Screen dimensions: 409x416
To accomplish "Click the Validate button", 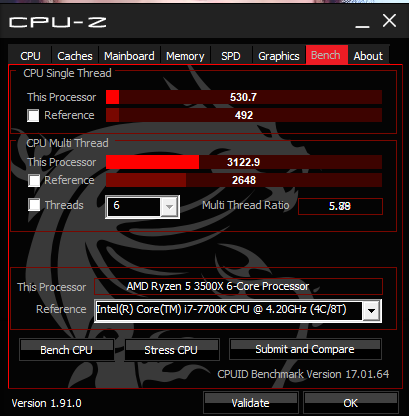I will coord(251,403).
